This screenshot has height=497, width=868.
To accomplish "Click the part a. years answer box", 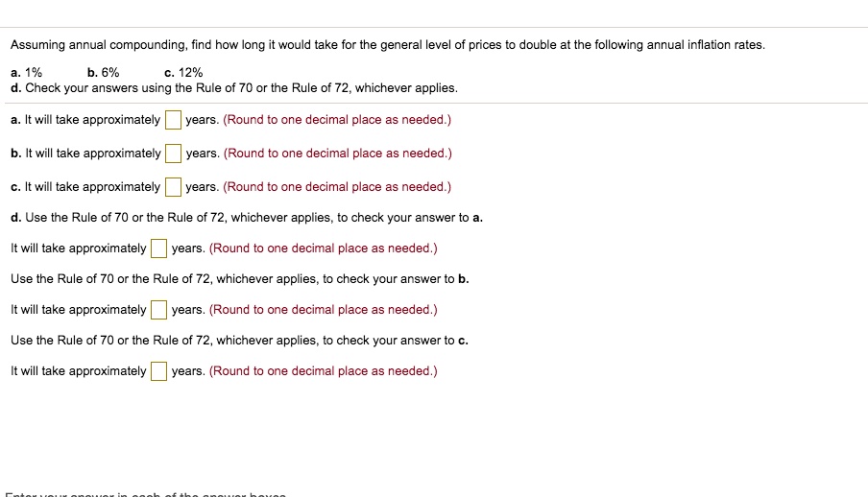I will (173, 120).
